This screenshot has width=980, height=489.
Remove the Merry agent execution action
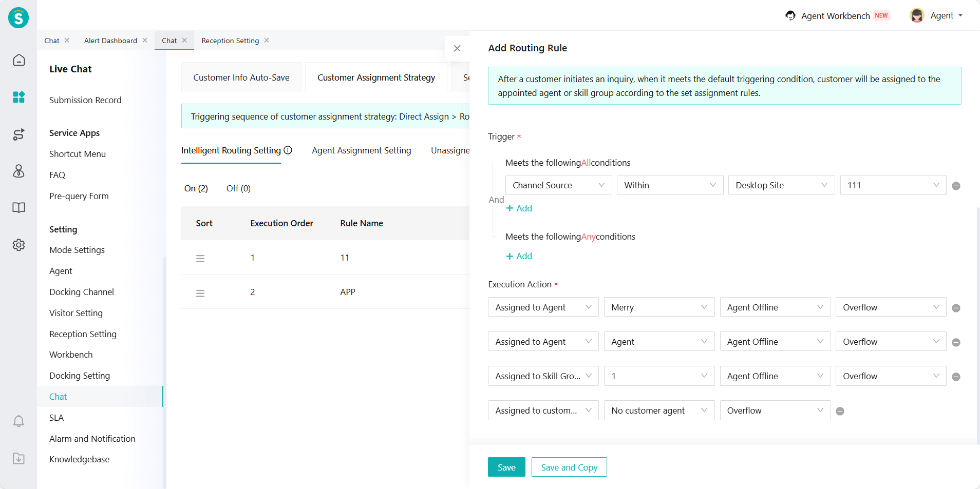tap(956, 308)
